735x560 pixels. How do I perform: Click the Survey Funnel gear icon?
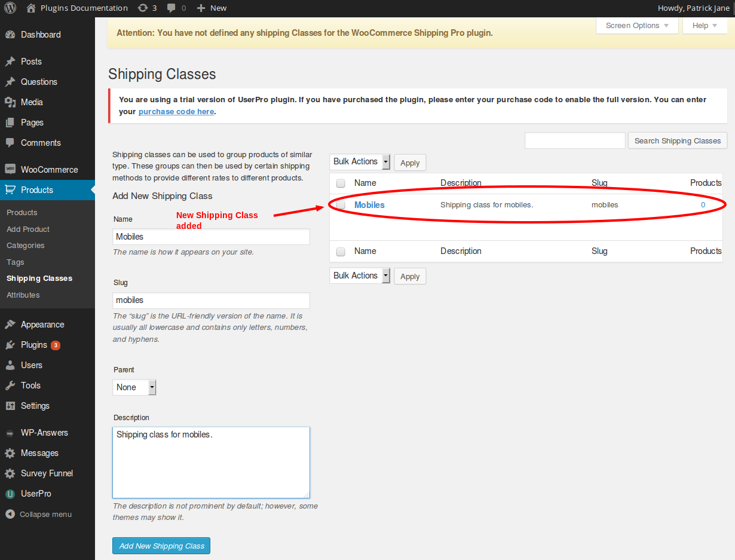click(10, 473)
